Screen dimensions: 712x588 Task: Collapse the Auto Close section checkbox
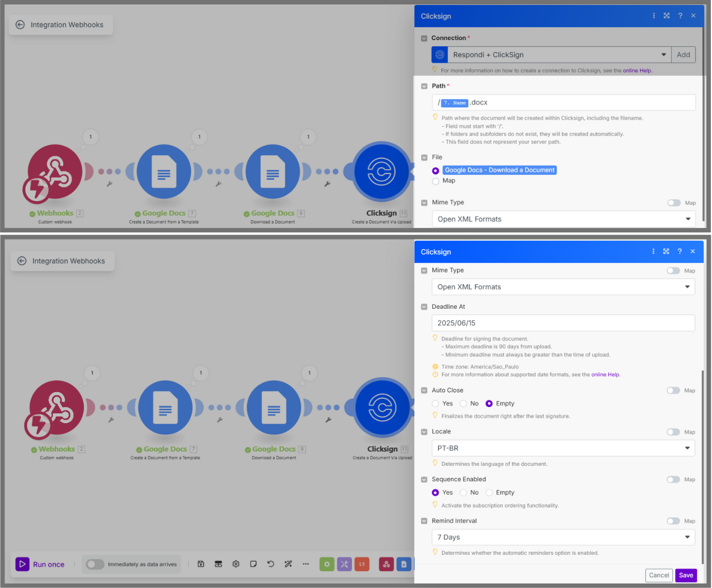(x=424, y=391)
